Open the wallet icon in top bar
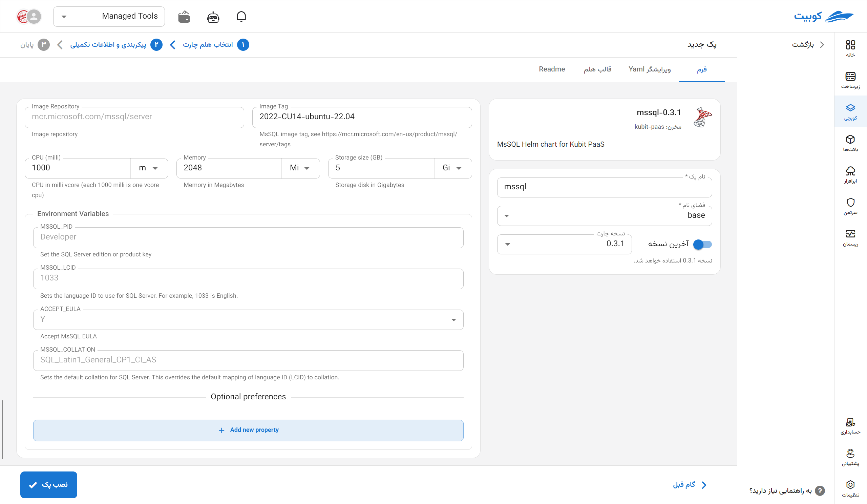 [184, 16]
